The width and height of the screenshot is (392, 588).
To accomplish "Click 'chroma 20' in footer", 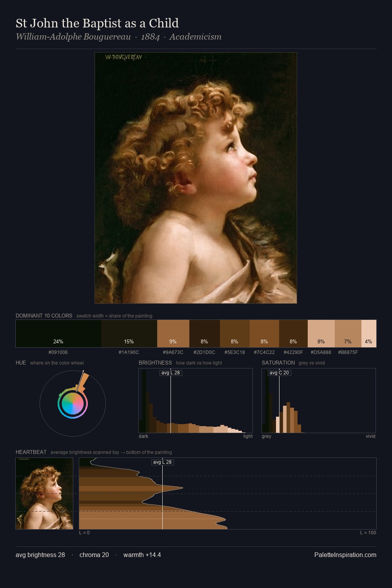I will 94,555.
